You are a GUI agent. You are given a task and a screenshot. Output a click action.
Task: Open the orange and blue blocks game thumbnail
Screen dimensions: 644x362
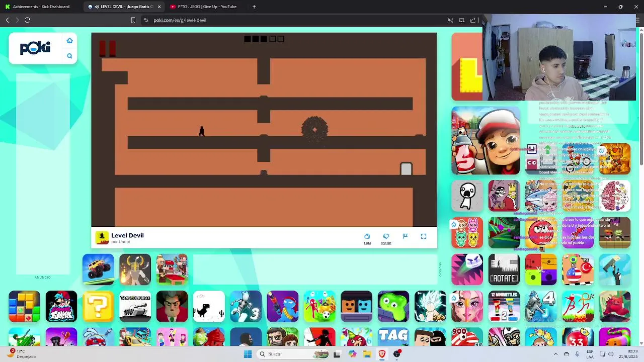click(x=356, y=306)
